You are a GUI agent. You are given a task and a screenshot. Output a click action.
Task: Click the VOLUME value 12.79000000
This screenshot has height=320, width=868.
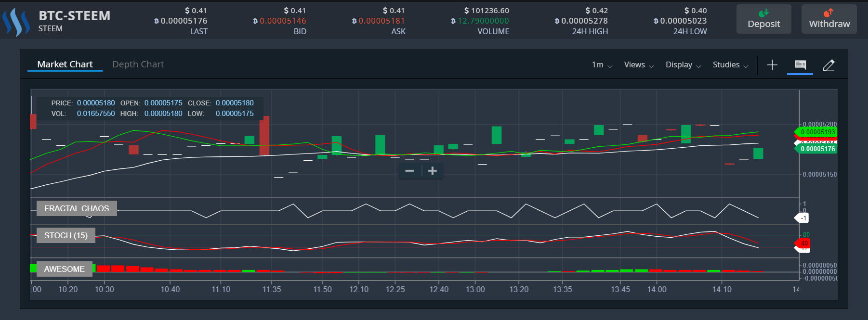pos(480,21)
